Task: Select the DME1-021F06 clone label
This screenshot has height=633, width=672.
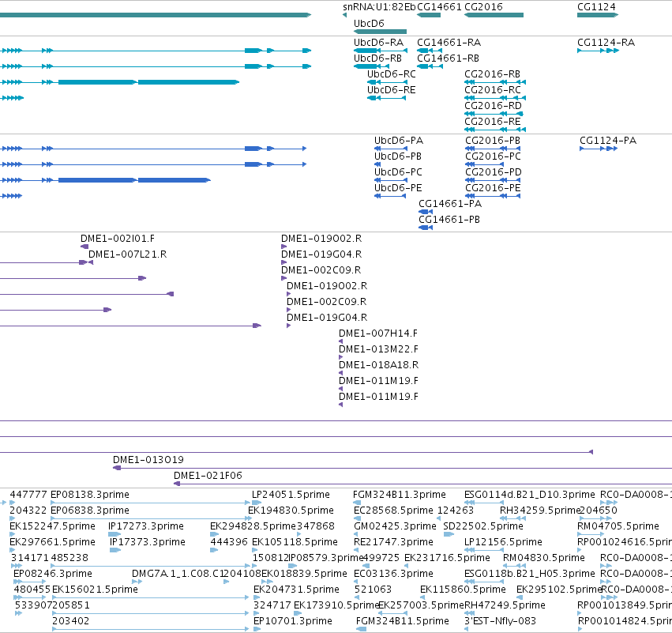Action: (x=208, y=476)
